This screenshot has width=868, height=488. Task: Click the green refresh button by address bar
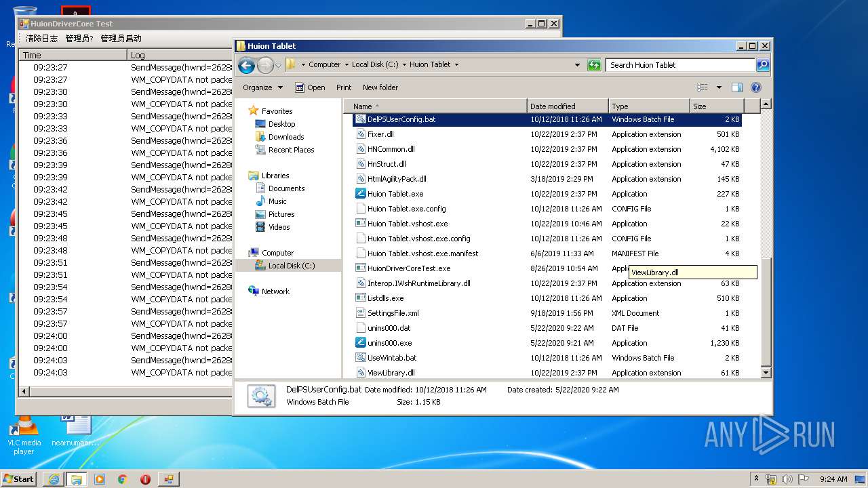(594, 65)
